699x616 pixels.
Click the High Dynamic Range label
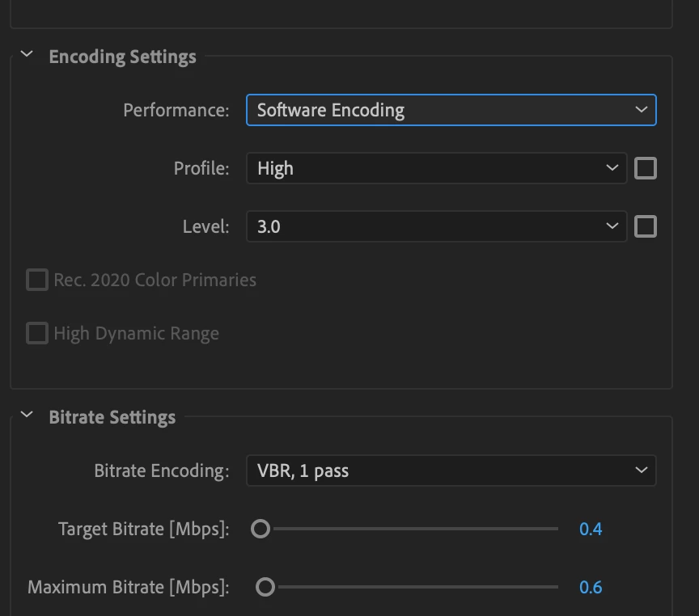coord(136,333)
